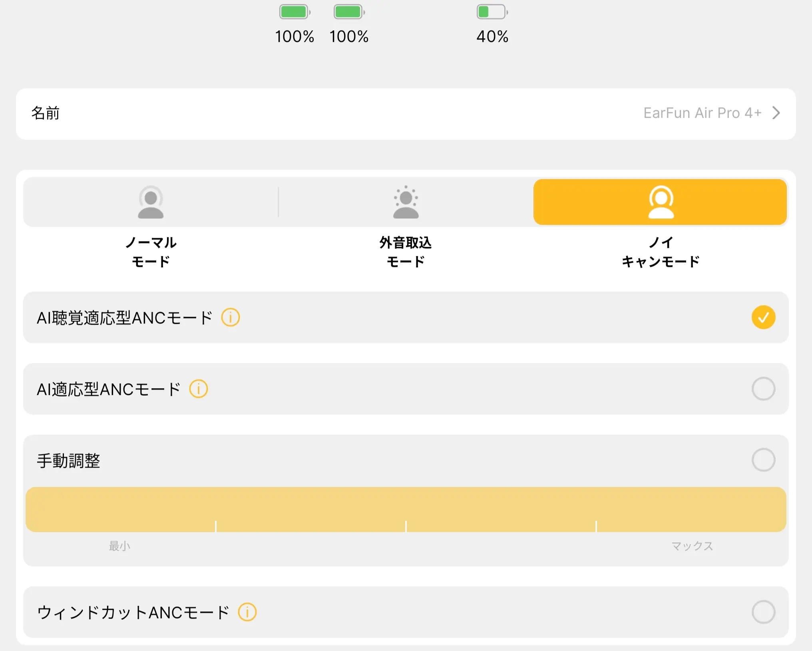
Task: Click the EarFun Air Pro 4+ device name
Action: [703, 113]
